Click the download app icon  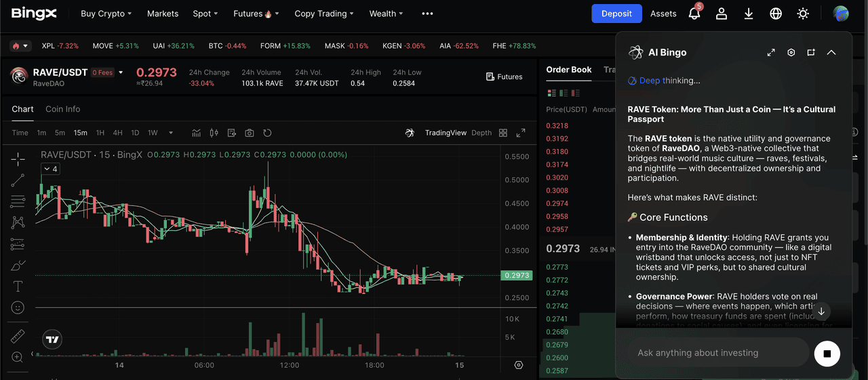click(x=749, y=14)
